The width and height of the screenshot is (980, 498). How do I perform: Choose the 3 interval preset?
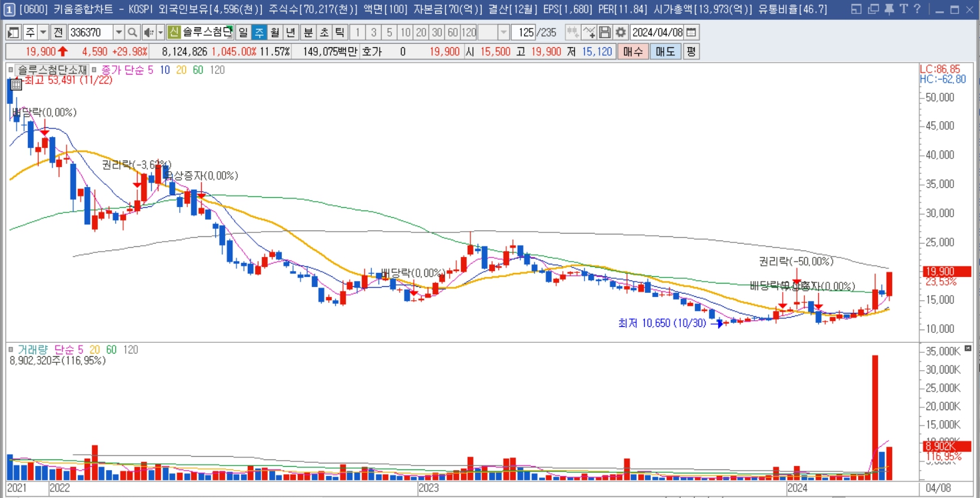pos(373,32)
